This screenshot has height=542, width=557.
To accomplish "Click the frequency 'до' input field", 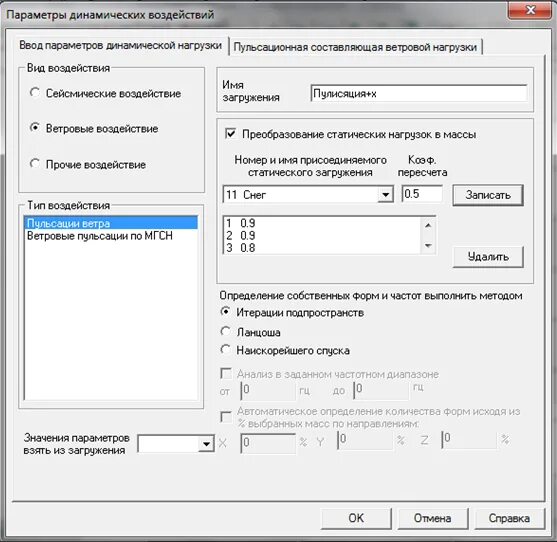I will pos(381,390).
